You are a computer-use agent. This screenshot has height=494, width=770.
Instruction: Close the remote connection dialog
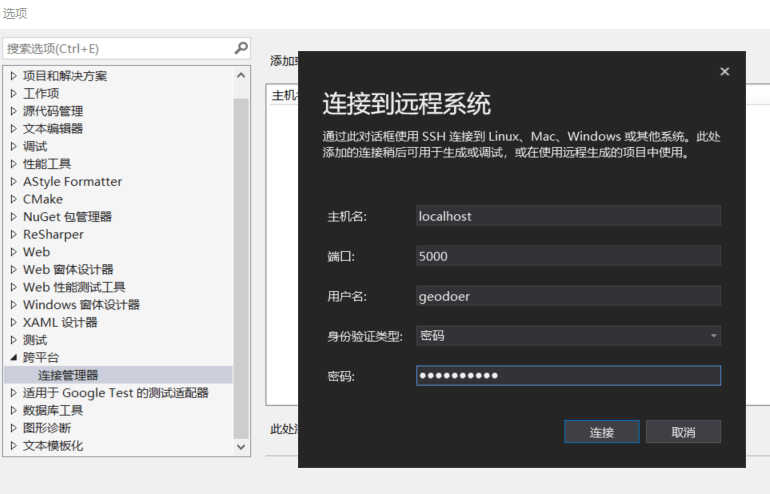[x=724, y=72]
